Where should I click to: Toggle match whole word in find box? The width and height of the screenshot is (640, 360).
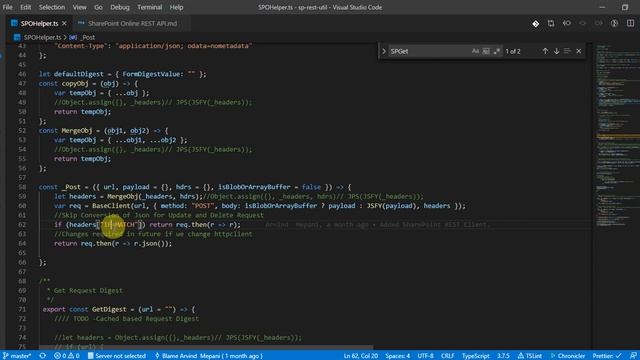(x=486, y=51)
